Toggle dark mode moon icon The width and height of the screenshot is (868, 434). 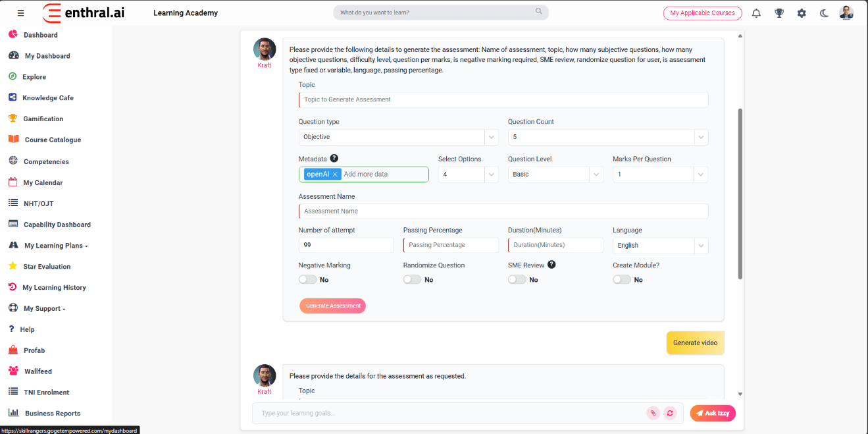824,13
